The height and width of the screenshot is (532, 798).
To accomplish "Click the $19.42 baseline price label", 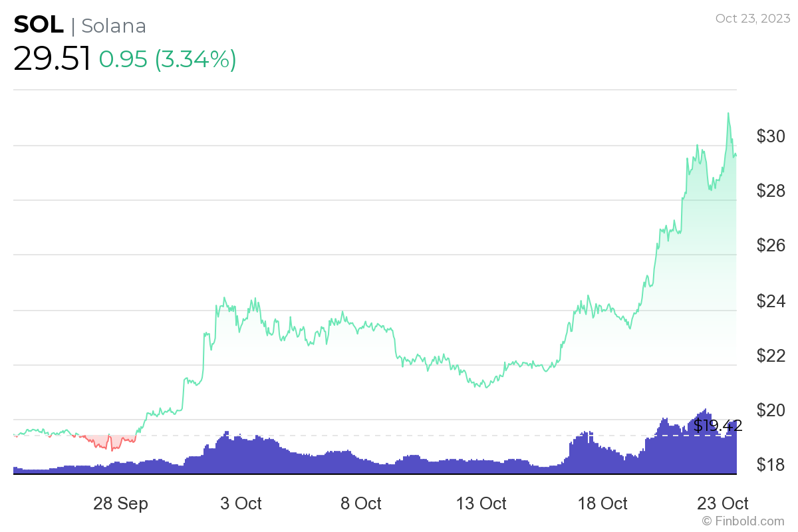I will (x=718, y=426).
